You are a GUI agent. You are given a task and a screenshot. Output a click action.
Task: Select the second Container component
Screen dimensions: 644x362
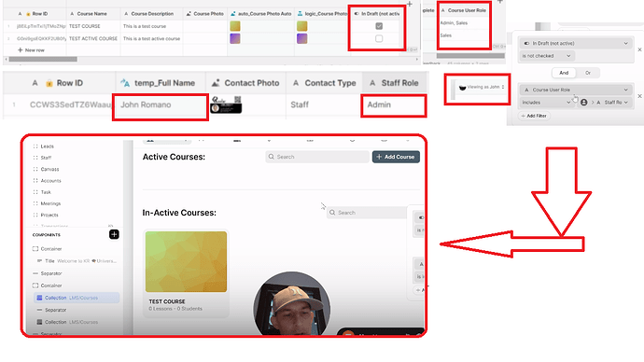pos(51,285)
